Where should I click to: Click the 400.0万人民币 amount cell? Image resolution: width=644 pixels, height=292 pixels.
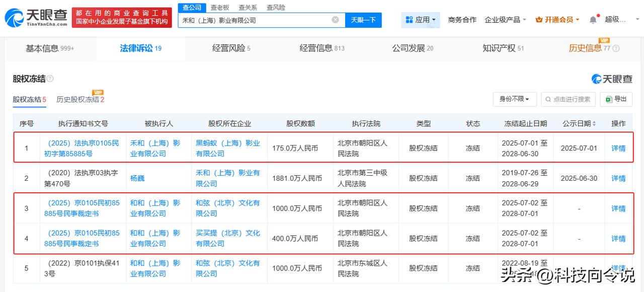[295, 239]
